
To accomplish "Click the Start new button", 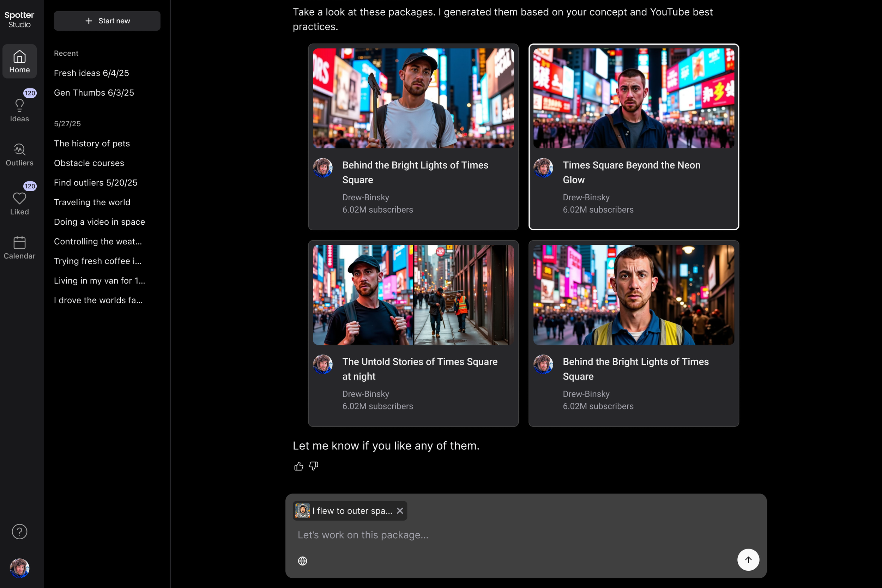I will (x=107, y=21).
